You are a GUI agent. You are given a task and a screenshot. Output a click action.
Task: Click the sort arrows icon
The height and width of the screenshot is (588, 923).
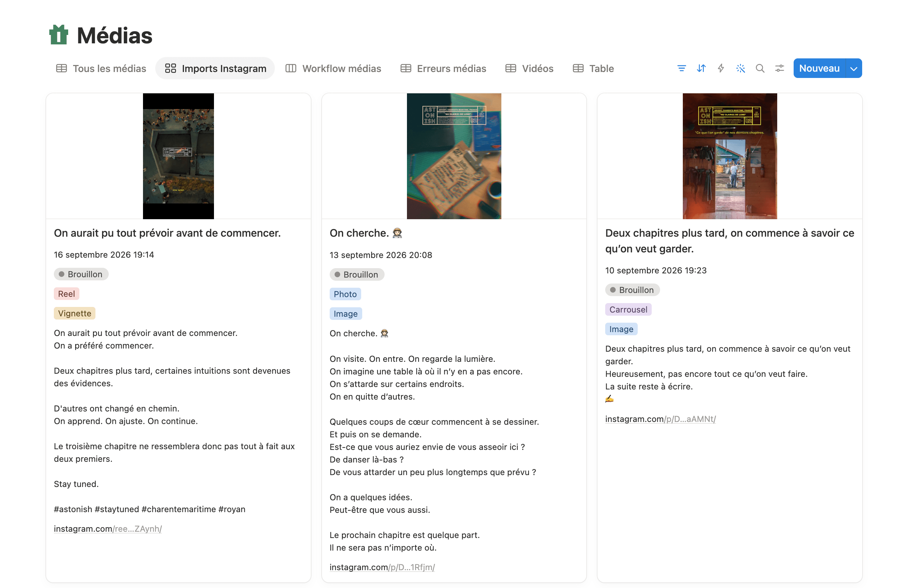coord(701,68)
